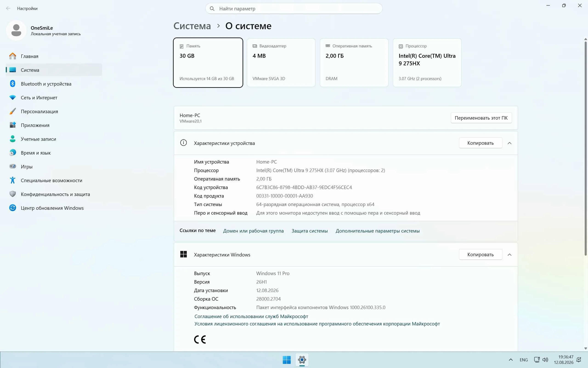588x368 pixels.
Task: Open Учетные записи settings category
Action: [54, 139]
